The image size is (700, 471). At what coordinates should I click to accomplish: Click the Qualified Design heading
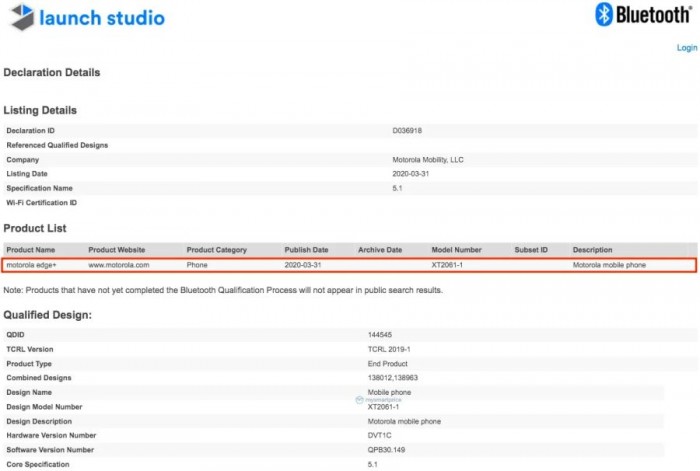coord(48,315)
